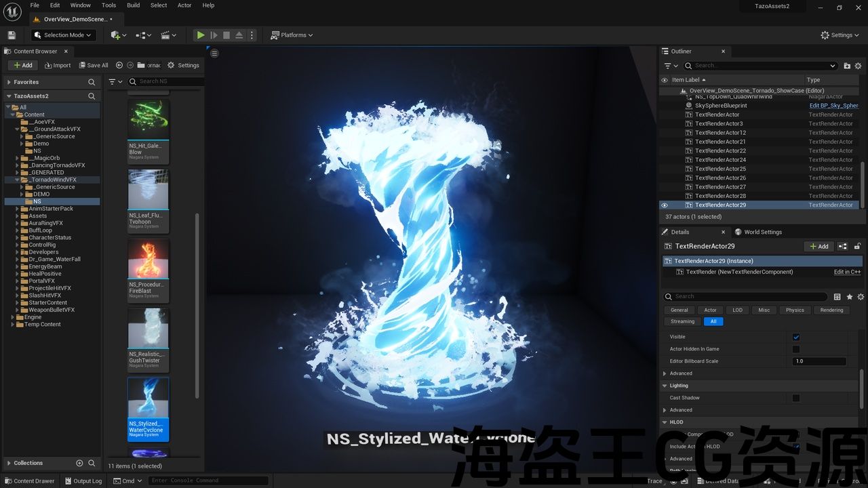Click the Content Browser back arrow icon
Viewport: 868px width, 488px height.
point(119,65)
